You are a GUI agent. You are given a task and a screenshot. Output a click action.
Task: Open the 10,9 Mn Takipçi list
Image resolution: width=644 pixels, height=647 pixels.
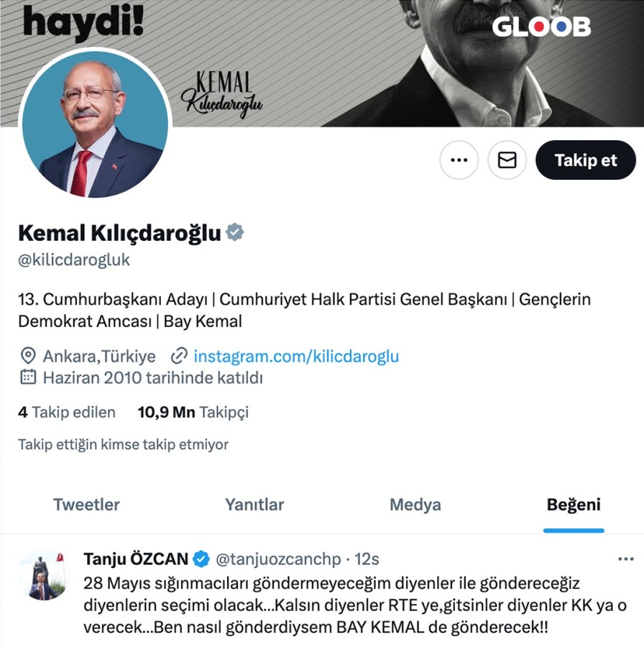pos(193,412)
